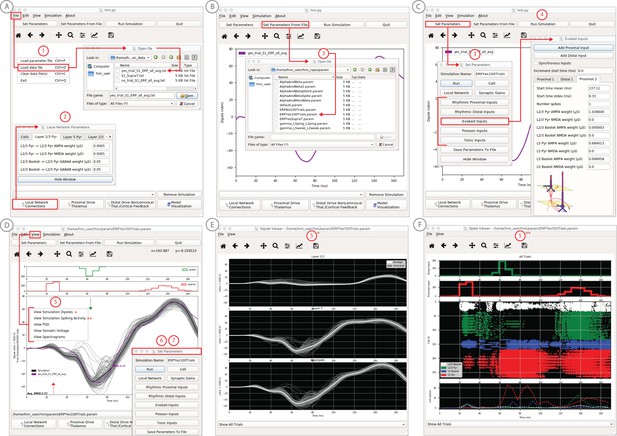Click Run Simulation button in panel D

129,243
